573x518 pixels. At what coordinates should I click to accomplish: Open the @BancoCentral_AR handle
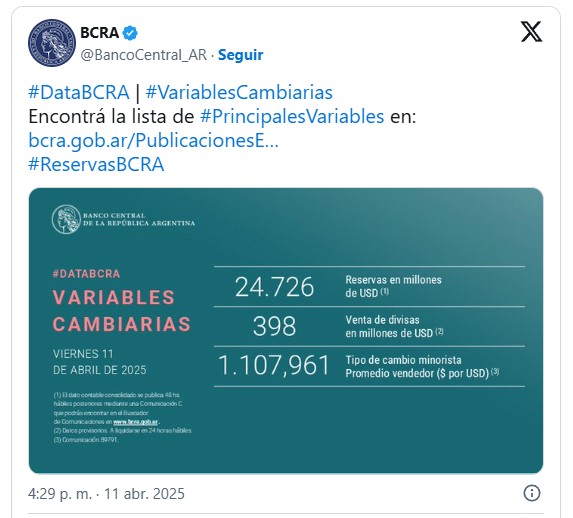[144, 55]
